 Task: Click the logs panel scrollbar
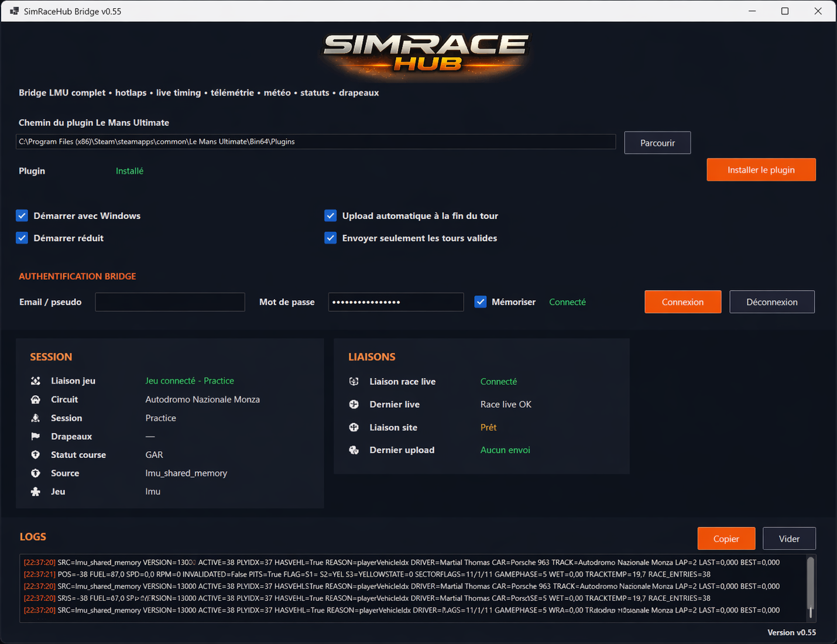(x=811, y=588)
